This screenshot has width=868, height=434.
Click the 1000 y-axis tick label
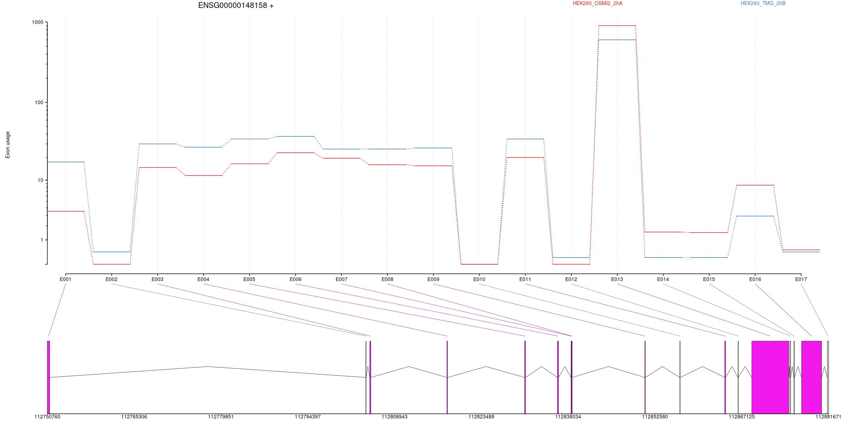(x=38, y=22)
